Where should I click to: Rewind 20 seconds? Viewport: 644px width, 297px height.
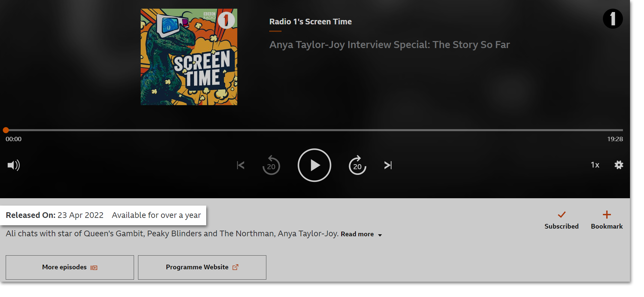(x=271, y=165)
